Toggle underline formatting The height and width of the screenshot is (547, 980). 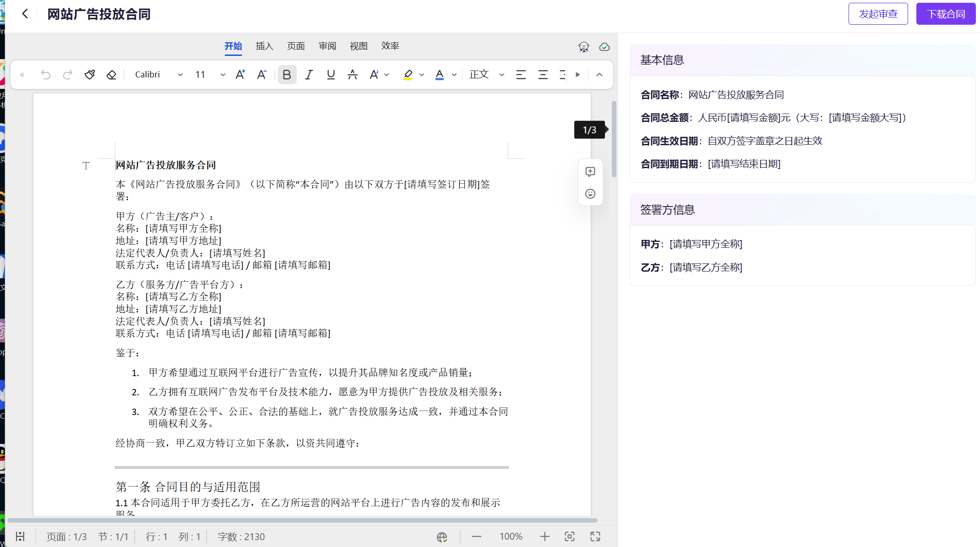(331, 75)
